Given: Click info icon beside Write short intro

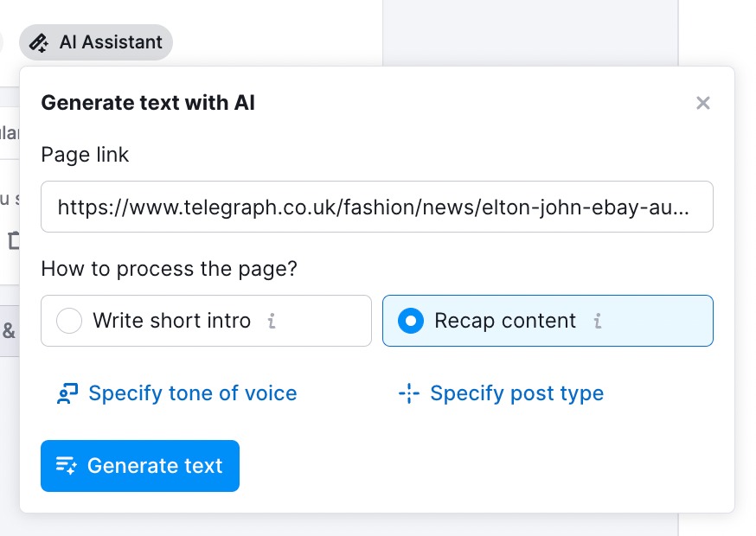Looking at the screenshot, I should click(272, 321).
